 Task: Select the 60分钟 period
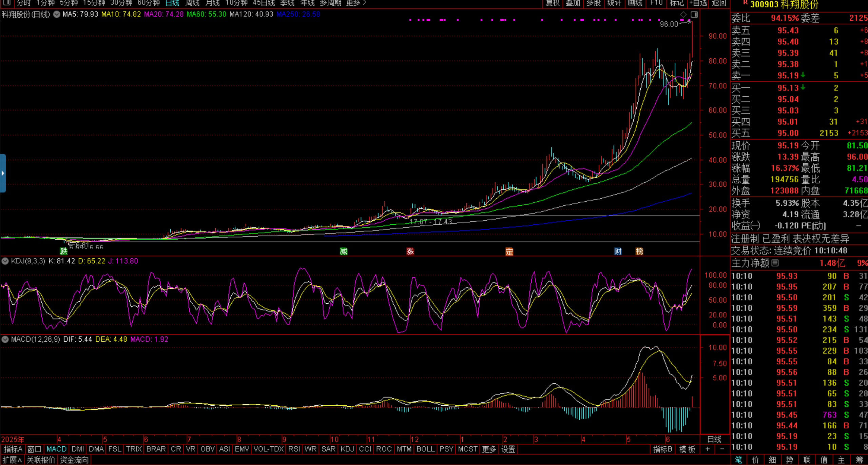[x=149, y=3]
